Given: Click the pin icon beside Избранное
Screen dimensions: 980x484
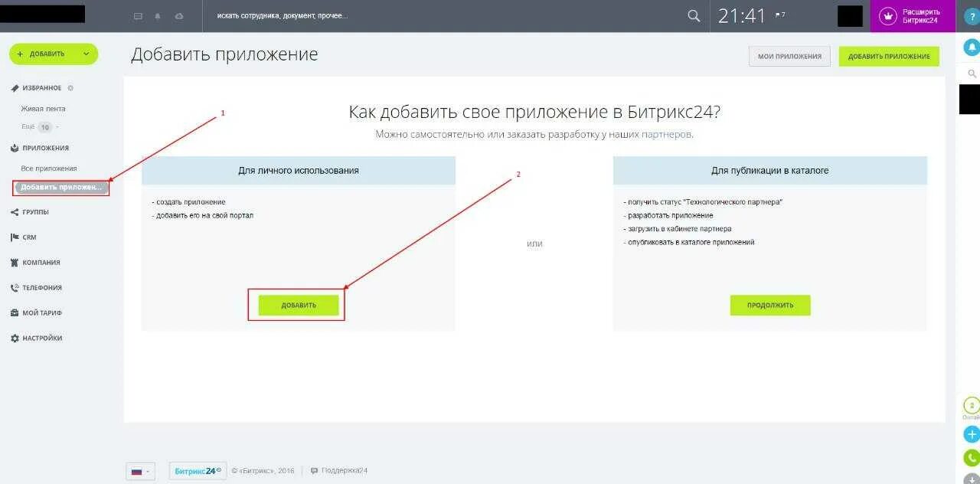Looking at the screenshot, I should click(x=15, y=88).
